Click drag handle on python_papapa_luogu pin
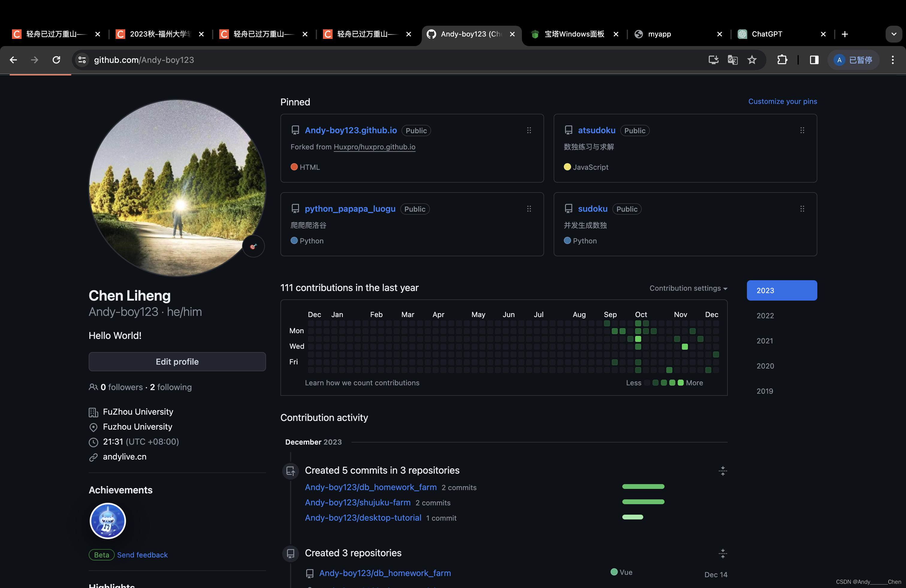Viewport: 906px width, 588px height. coord(529,208)
